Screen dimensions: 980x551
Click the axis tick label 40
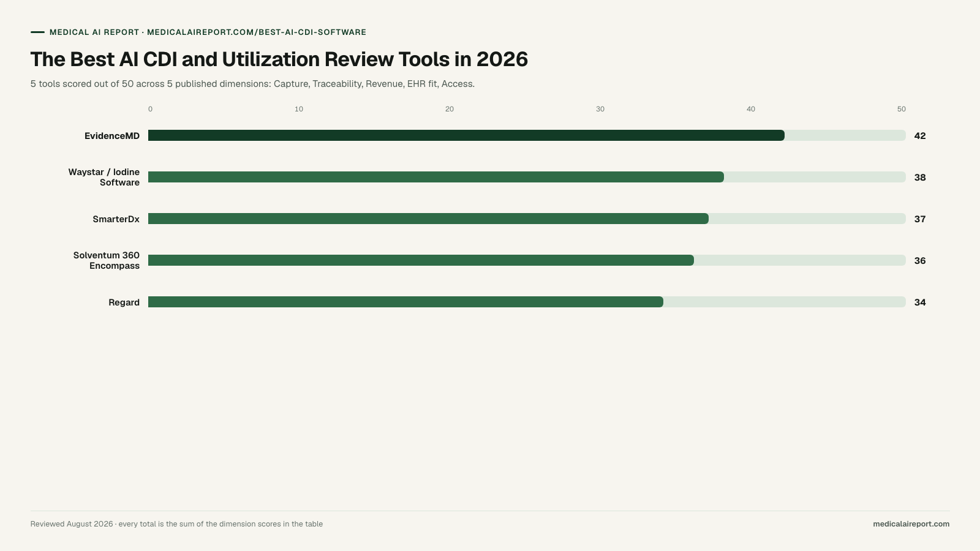point(751,109)
